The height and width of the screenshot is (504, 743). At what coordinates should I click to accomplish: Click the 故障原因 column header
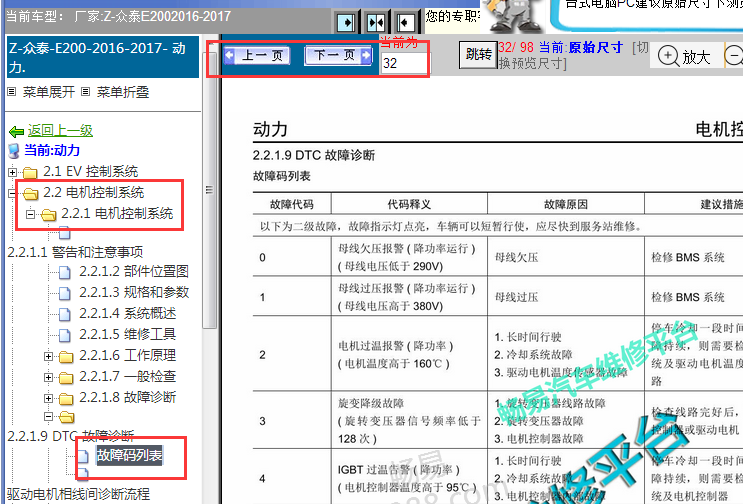(x=566, y=204)
